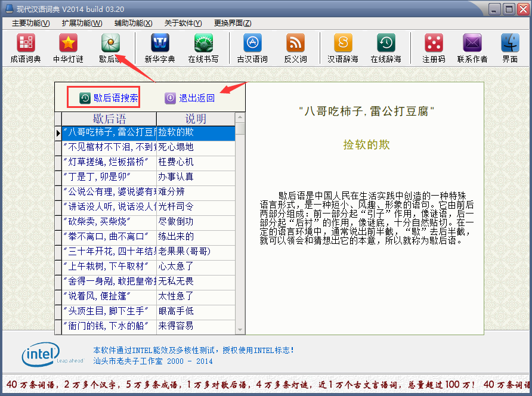This screenshot has height=396, width=532.
Task: Click the 太性急了 explanation cell
Action: pos(196,296)
